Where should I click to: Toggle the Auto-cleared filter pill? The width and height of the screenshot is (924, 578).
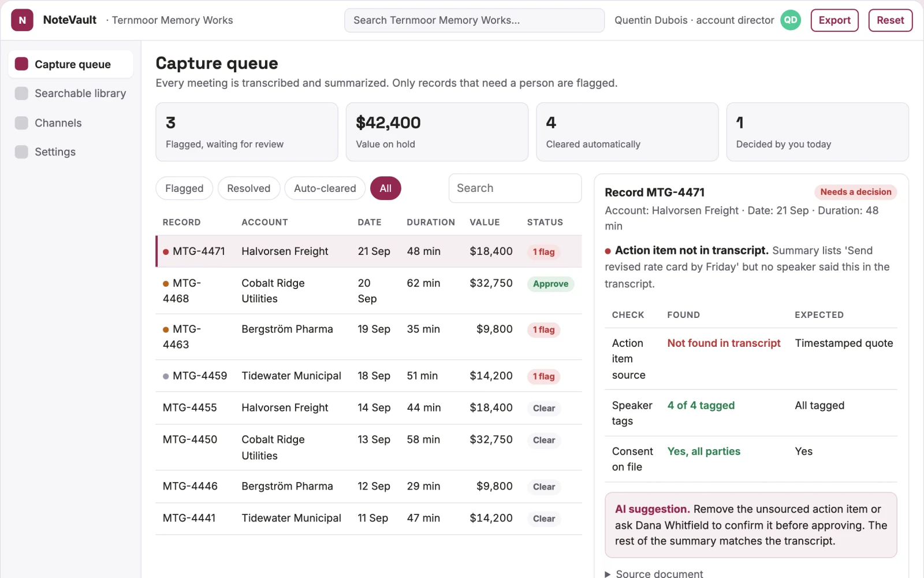(325, 188)
